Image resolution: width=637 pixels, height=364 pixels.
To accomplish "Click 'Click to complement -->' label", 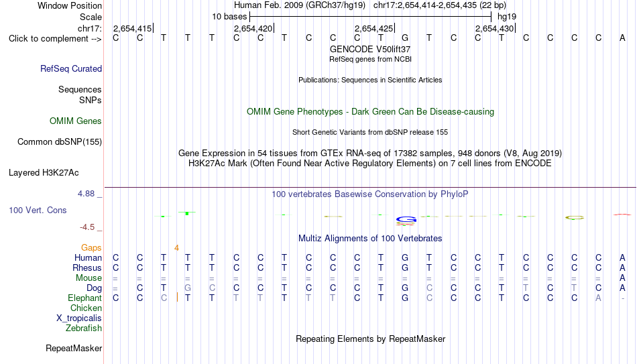I will click(x=55, y=39).
